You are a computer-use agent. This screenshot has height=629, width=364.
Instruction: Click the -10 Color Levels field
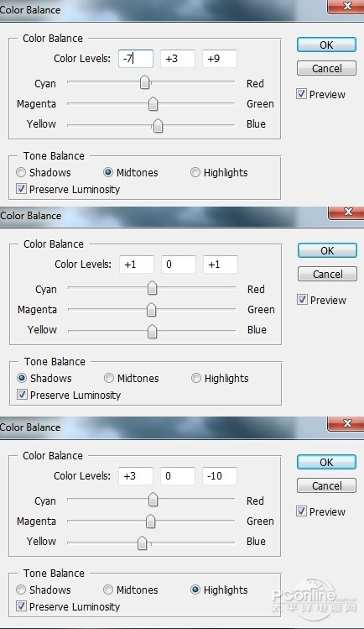click(220, 476)
